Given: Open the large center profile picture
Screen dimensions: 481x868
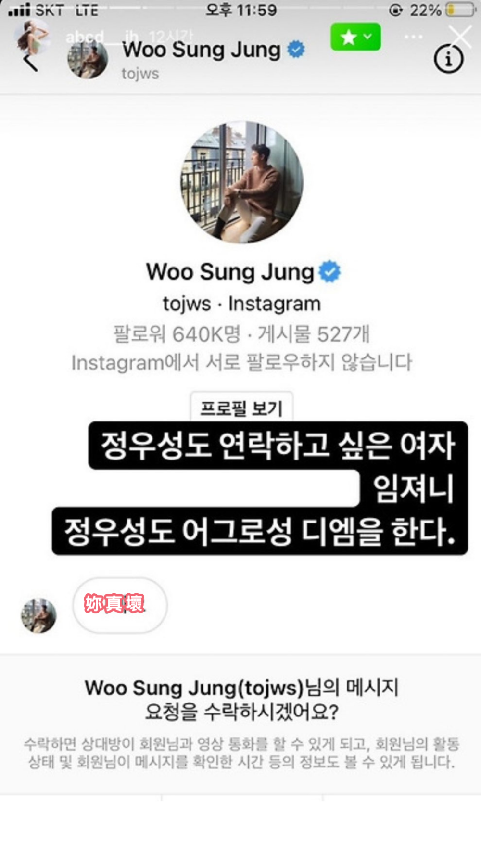Looking at the screenshot, I should 241,182.
